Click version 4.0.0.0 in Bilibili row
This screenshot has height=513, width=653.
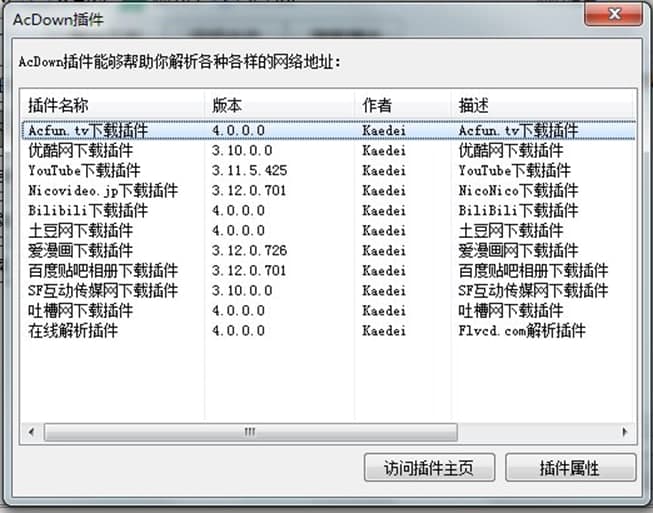(x=238, y=210)
